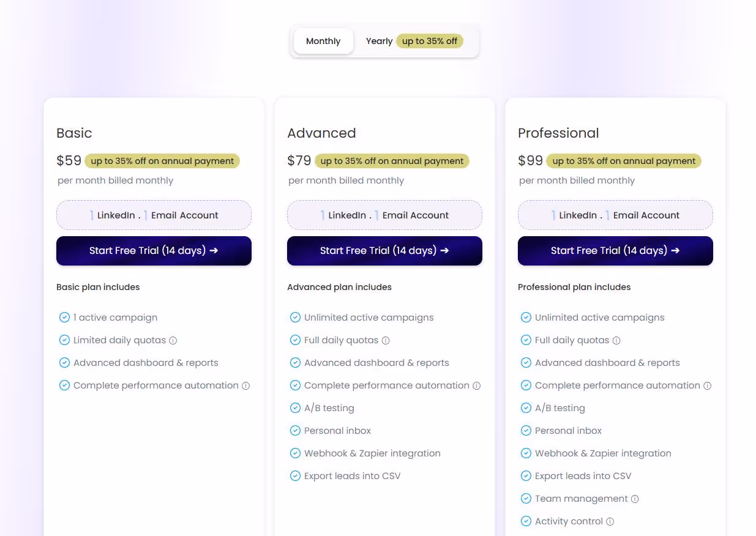This screenshot has width=756, height=536.
Task: Click the LinkedIn and Email Account chip under Basic
Action: [154, 215]
